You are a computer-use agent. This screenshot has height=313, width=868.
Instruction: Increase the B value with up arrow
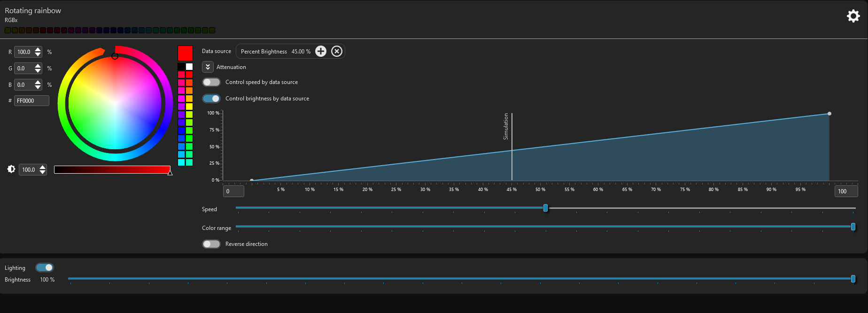[x=38, y=83]
